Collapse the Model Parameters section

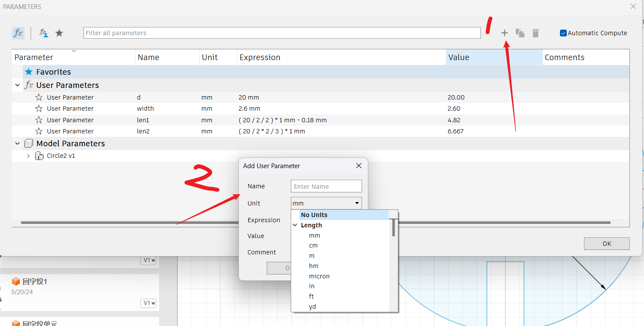18,144
